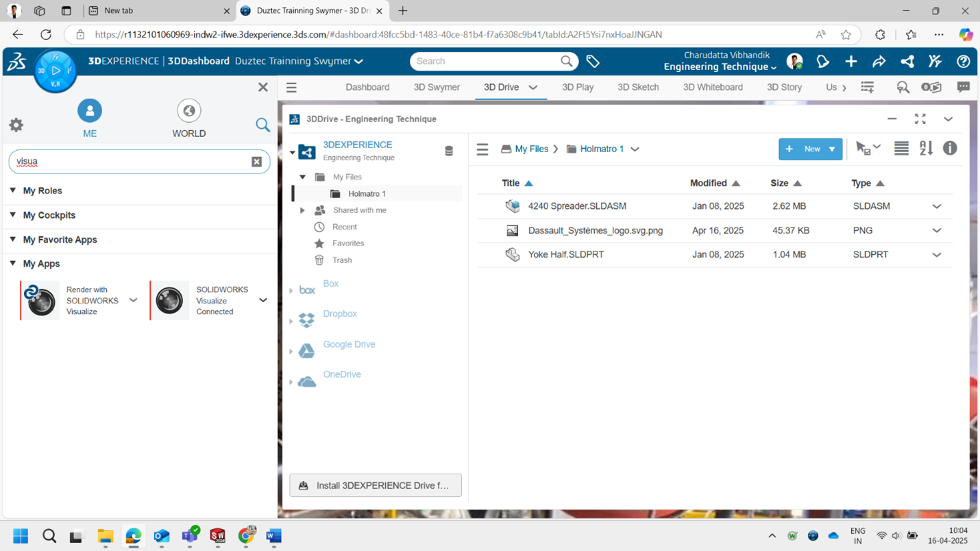Screen dimensions: 980x551
Task: Open dropdown for 4240 Spreader.SLDASM row
Action: [936, 206]
